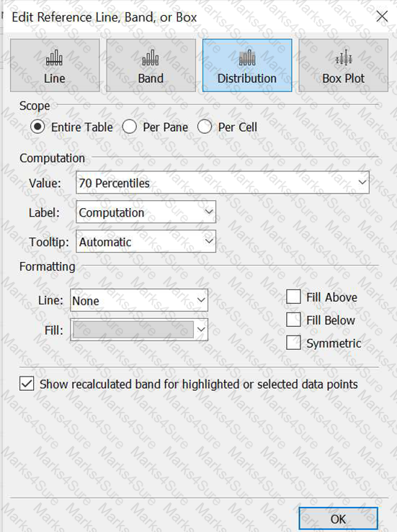Click the Distribution bar chart icon
The image size is (397, 532).
pyautogui.click(x=247, y=58)
